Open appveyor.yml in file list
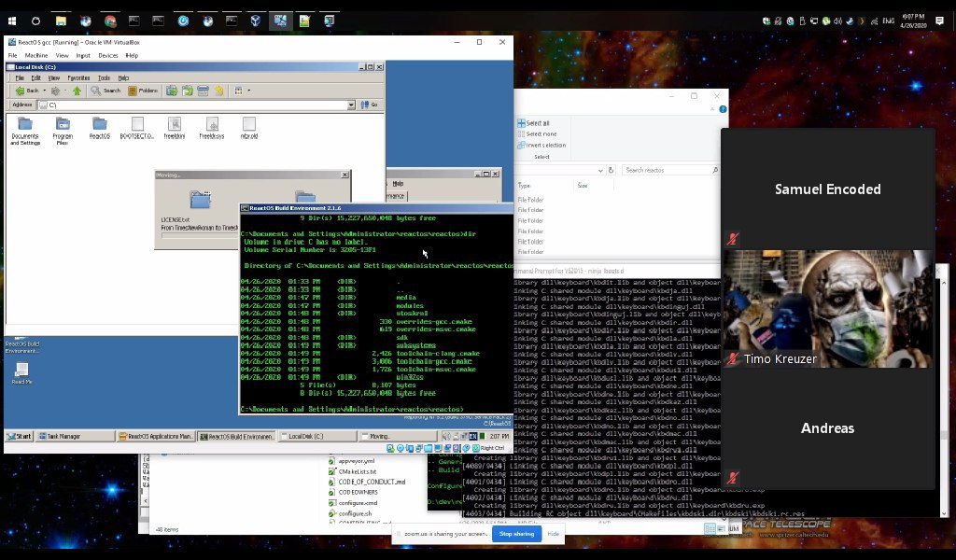 click(x=352, y=461)
